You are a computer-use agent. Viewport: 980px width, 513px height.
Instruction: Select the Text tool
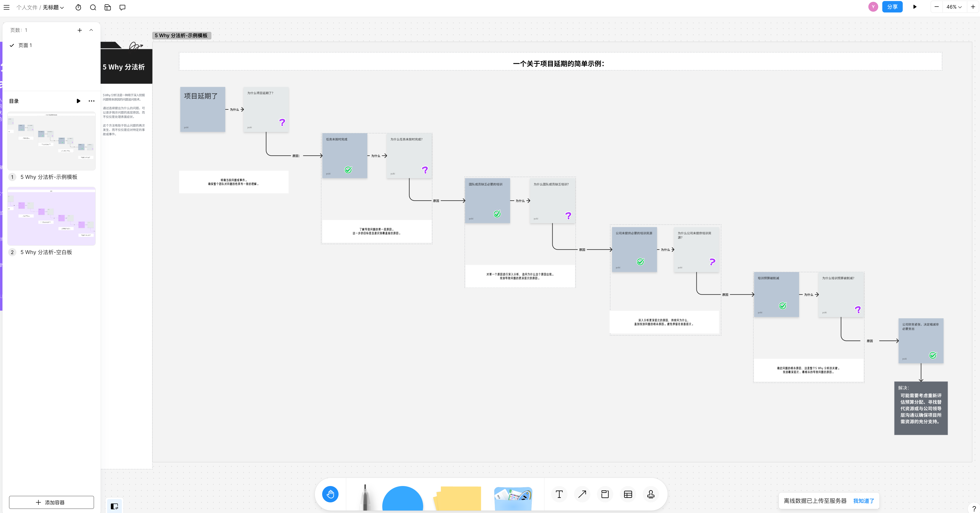(559, 494)
